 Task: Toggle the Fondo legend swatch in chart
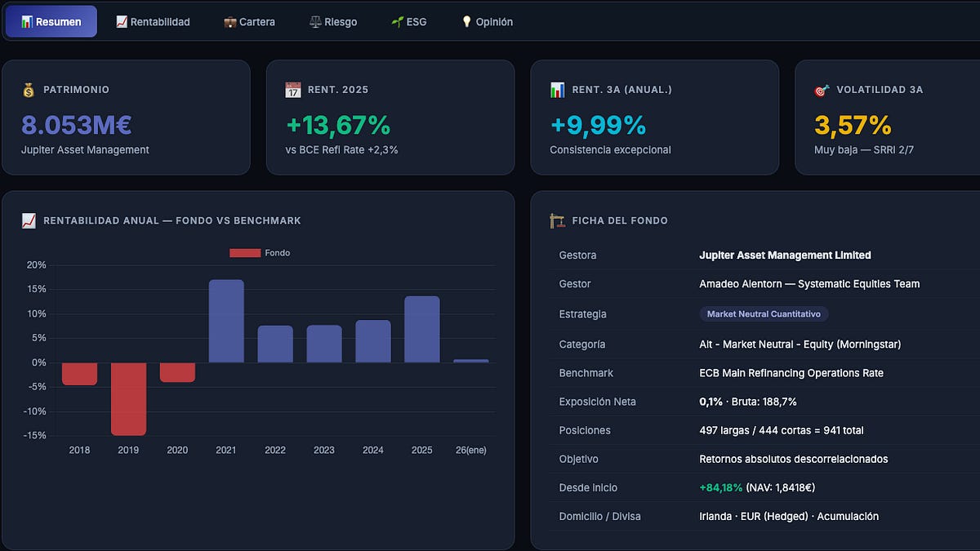(x=245, y=253)
